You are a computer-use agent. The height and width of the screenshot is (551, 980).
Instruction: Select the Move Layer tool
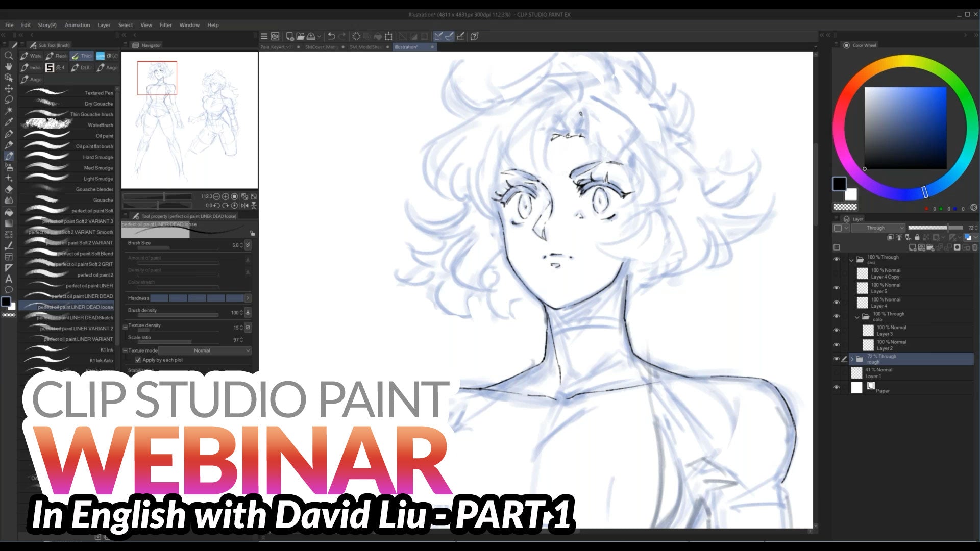9,89
